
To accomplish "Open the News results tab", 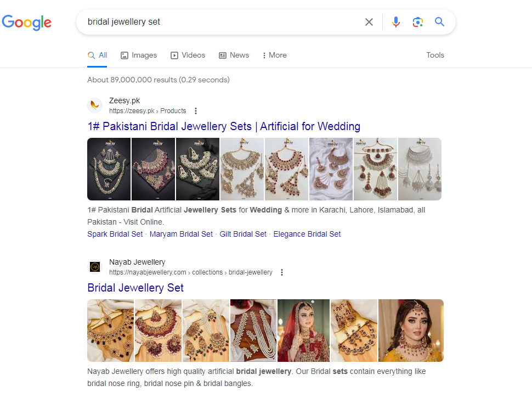I will pyautogui.click(x=234, y=55).
